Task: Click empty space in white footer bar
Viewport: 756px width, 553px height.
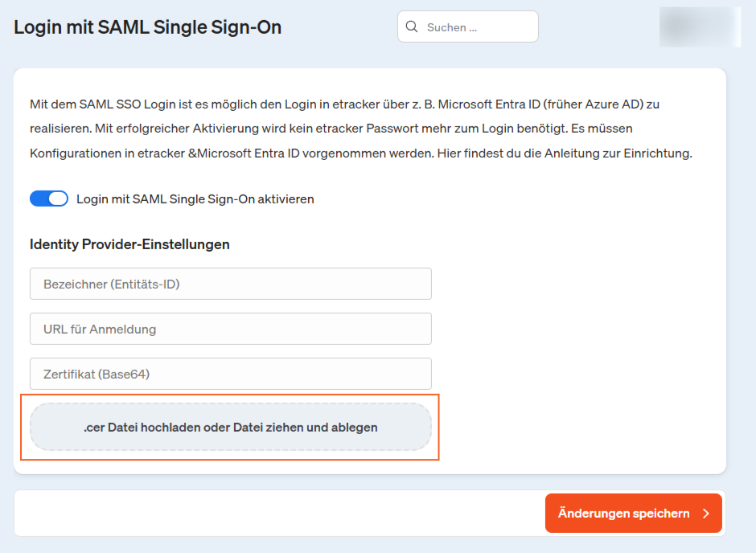Action: (273, 514)
